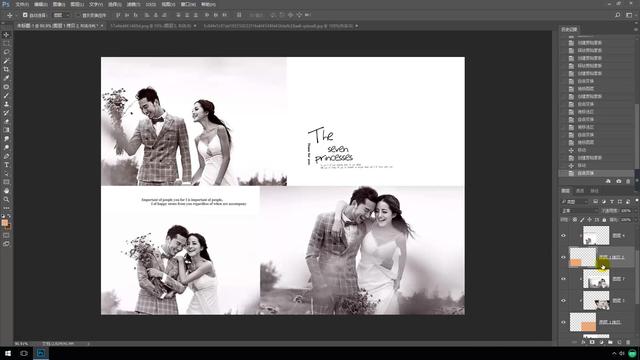Viewport: 640px width, 360px height.
Task: Open Task View on the taskbar
Action: point(24,353)
